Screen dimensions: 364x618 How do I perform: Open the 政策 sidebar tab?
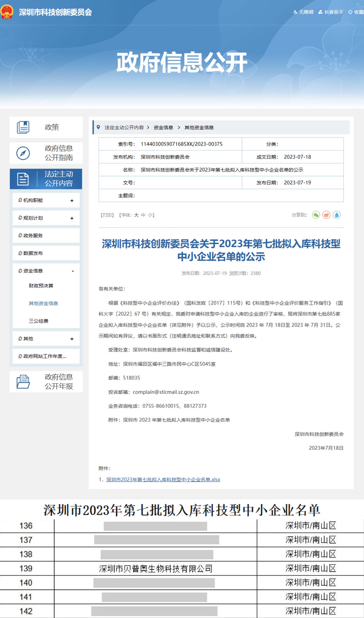pyautogui.click(x=46, y=127)
